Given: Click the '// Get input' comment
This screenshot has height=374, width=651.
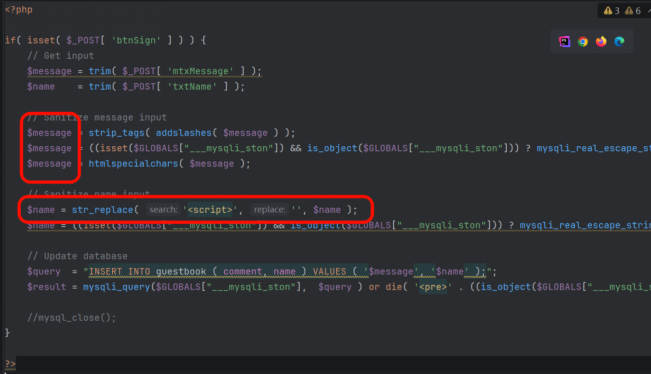Looking at the screenshot, I should click(x=61, y=56).
